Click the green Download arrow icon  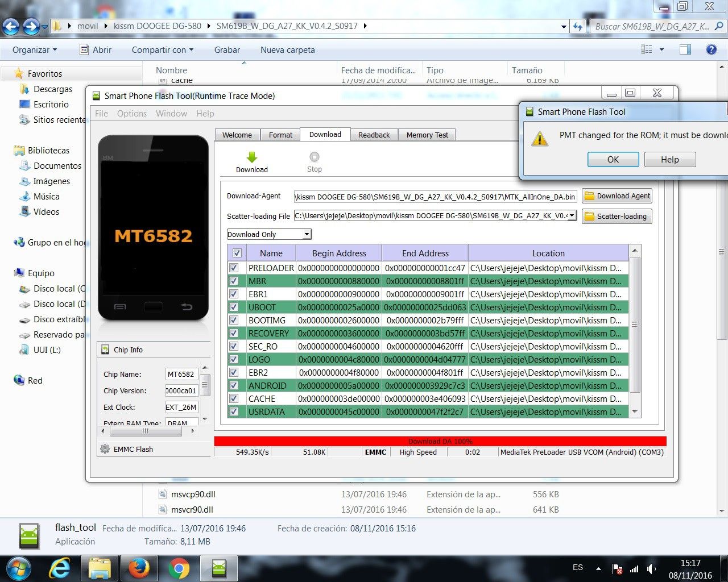pyautogui.click(x=252, y=157)
